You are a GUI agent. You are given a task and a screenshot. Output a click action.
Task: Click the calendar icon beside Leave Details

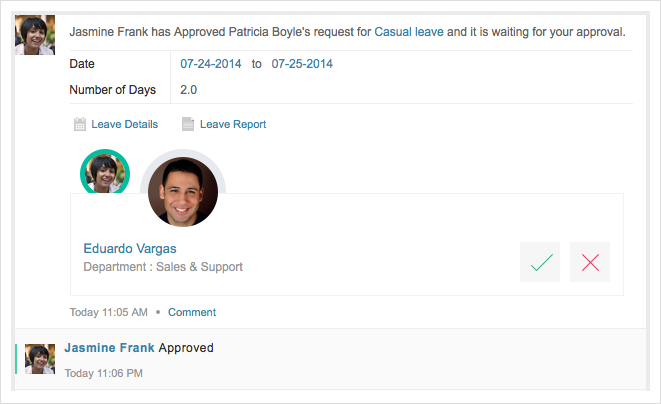(x=80, y=125)
